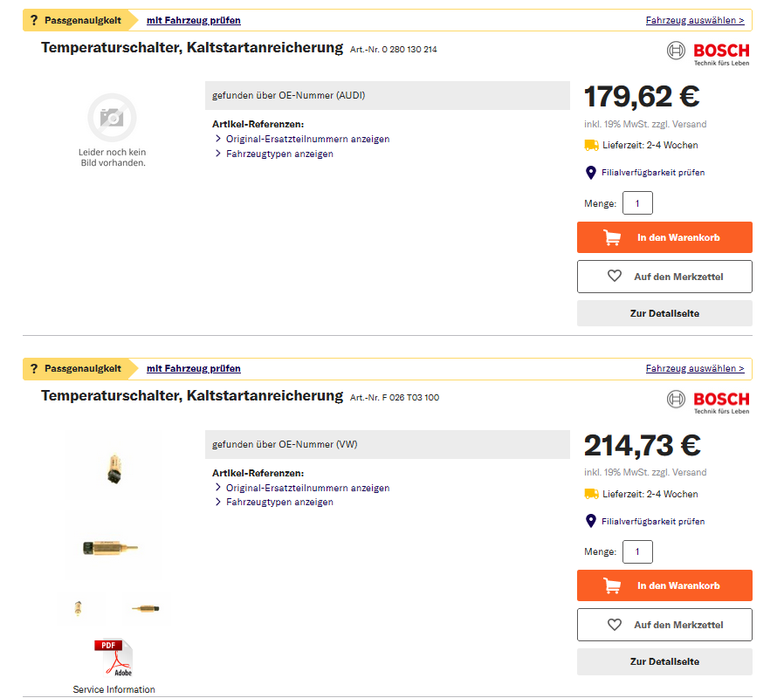Image resolution: width=784 pixels, height=698 pixels.
Task: Open the large temperature switch product thumbnail
Action: coord(112,549)
